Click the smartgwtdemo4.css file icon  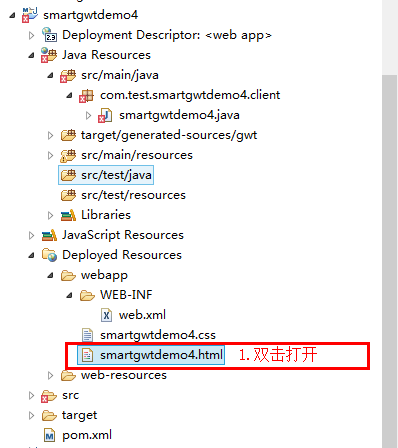(x=87, y=335)
